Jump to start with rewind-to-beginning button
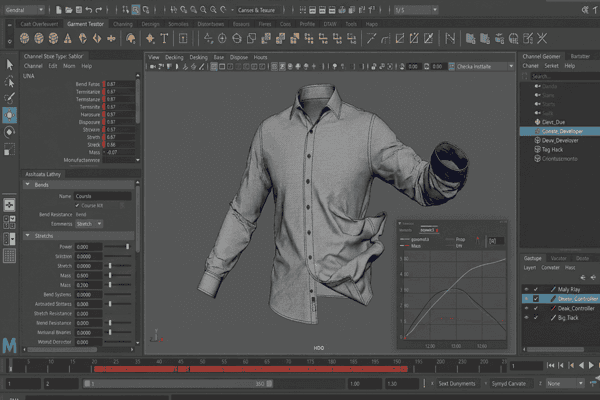 click(551, 366)
